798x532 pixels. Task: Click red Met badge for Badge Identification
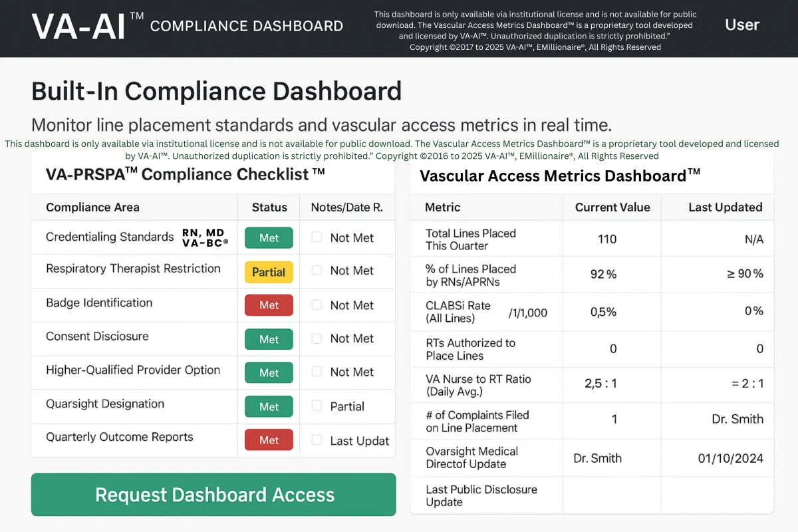point(269,305)
